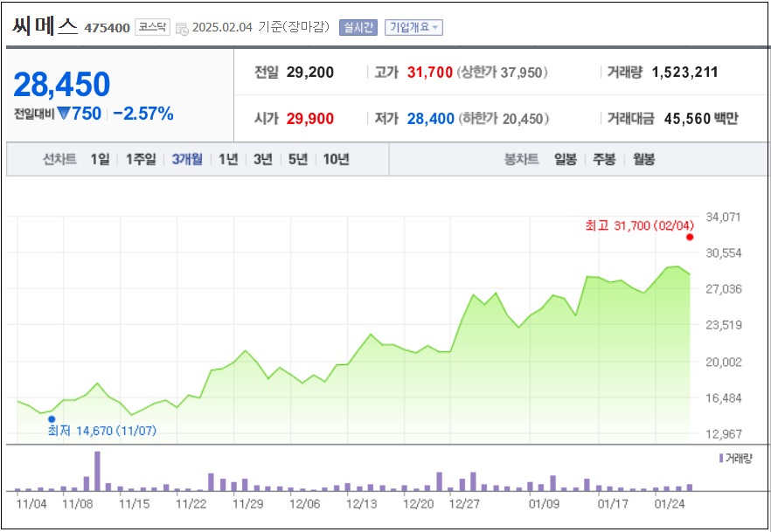This screenshot has height=532, width=771.
Task: Click the current price 28,450
Action: pos(62,84)
